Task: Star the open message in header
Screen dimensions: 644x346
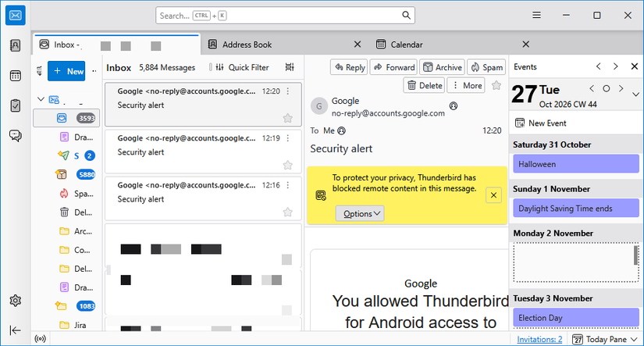Action: tap(496, 85)
